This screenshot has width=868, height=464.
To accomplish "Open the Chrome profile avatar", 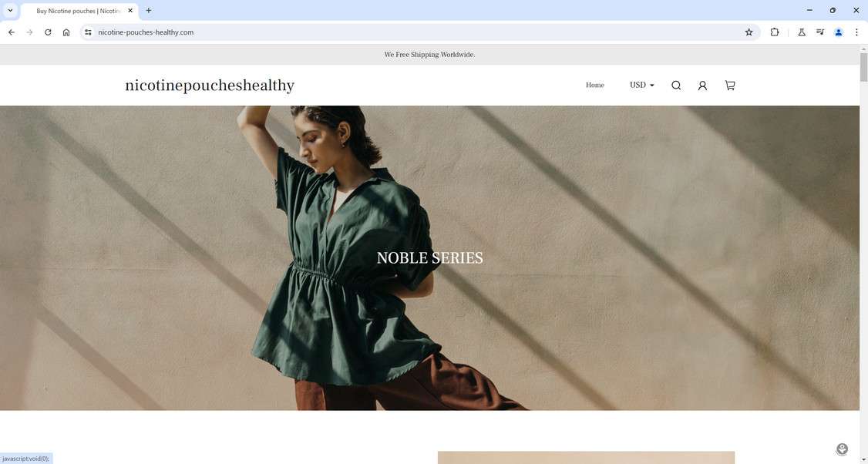I will (838, 32).
